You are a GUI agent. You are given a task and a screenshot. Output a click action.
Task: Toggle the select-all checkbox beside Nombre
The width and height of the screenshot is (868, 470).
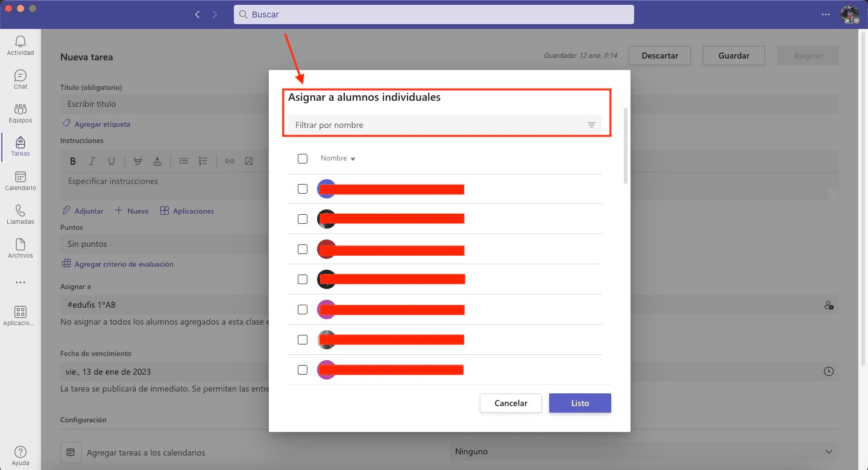click(x=303, y=159)
